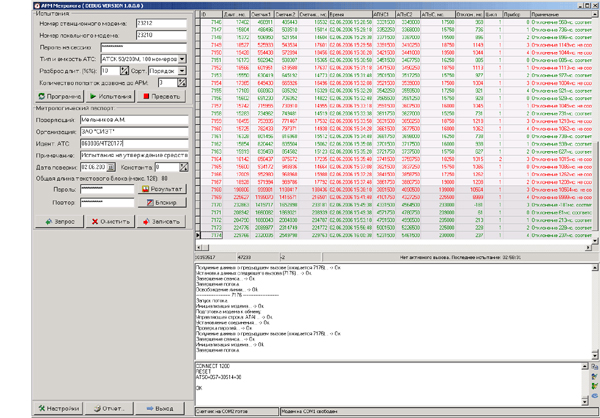Click the second icon beside the modem terminal log
Viewport: 600px width, 418px height.
click(595, 376)
